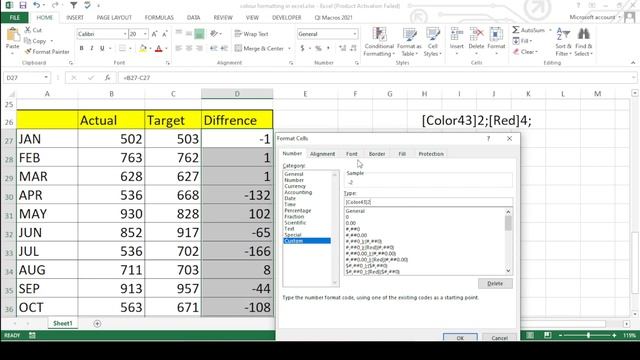Expand the Name Box dropdown

click(46, 78)
